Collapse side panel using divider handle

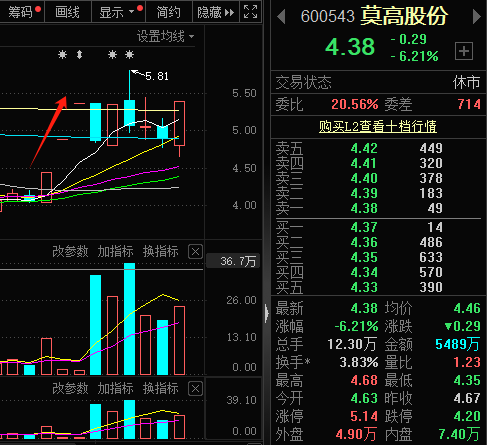[x=266, y=313]
